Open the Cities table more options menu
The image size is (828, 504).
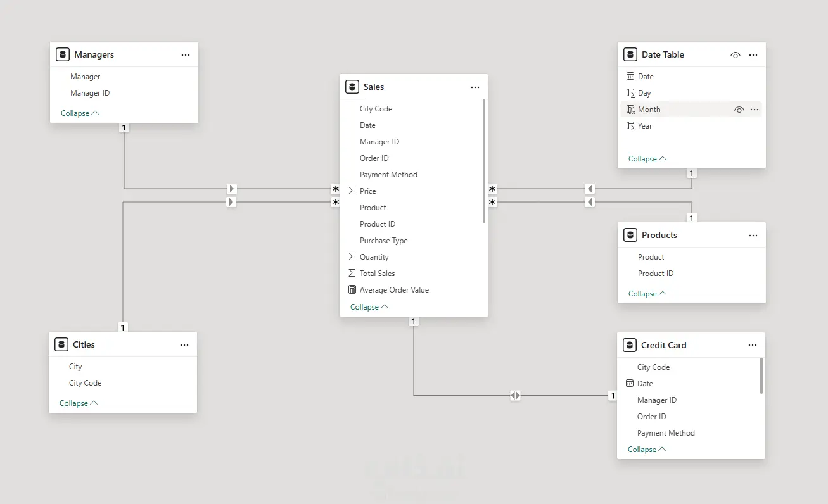pyautogui.click(x=184, y=345)
